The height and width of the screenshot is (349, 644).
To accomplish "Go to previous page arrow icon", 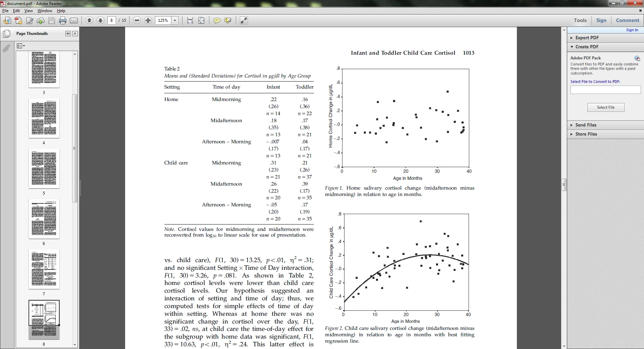I will pos(89,20).
